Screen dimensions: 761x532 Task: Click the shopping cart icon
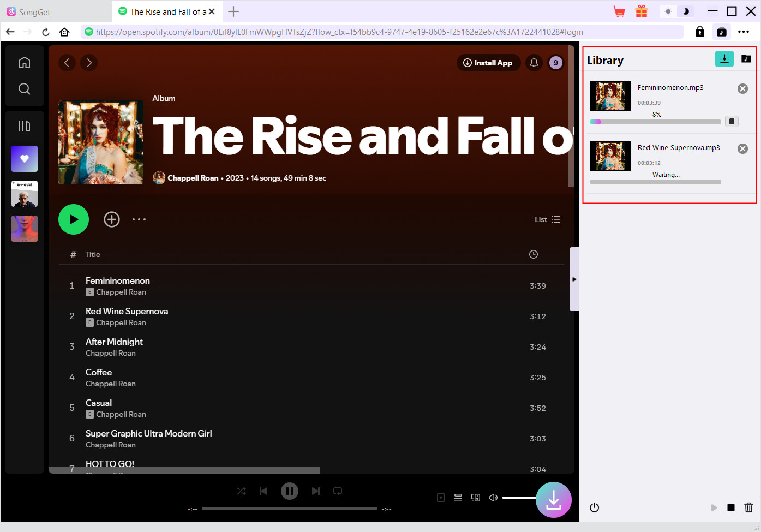coord(619,11)
